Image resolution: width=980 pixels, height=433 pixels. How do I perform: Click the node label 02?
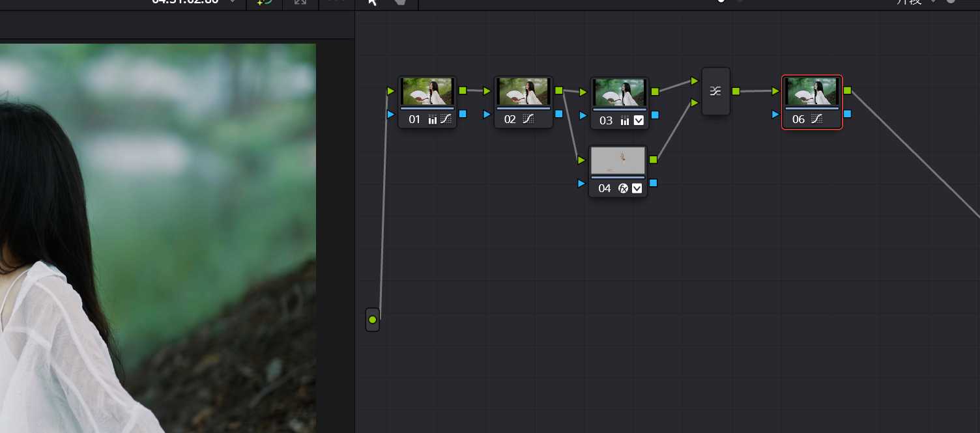click(x=510, y=120)
